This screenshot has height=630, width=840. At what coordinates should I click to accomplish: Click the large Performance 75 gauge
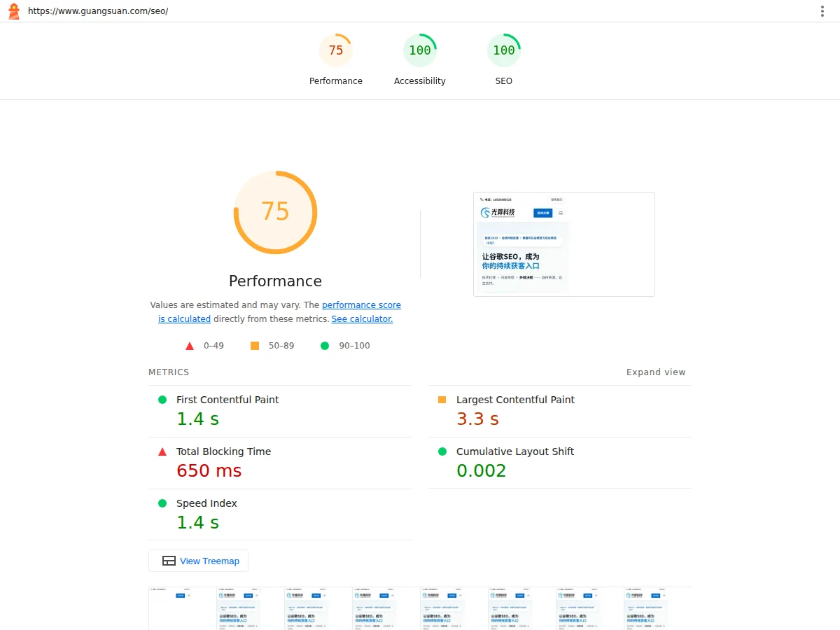click(275, 212)
